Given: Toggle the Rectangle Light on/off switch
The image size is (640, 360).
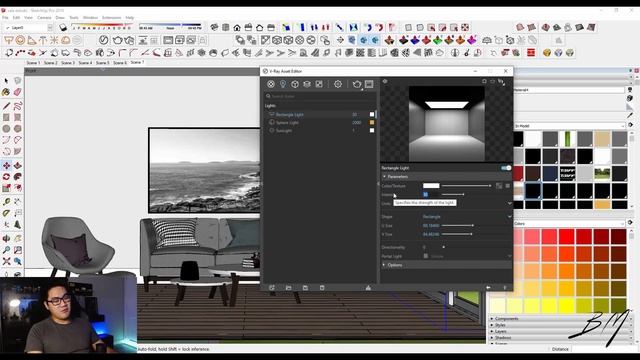Looking at the screenshot, I should pyautogui.click(x=506, y=168).
